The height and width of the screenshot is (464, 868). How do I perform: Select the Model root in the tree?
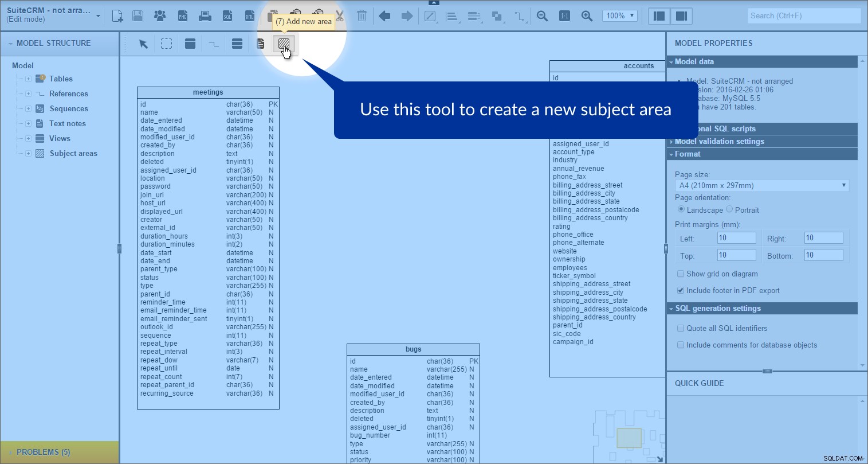[x=23, y=65]
